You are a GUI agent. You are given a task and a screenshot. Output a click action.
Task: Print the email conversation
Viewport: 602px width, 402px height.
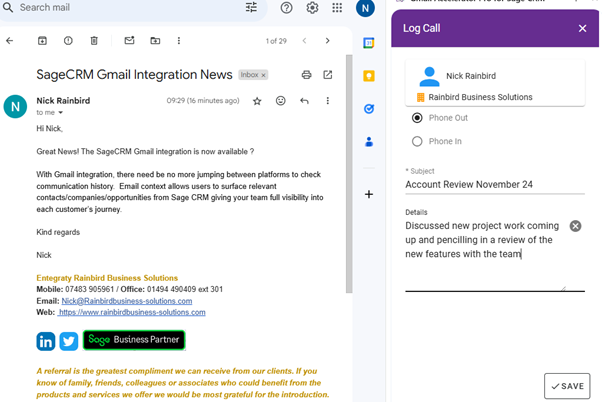coord(306,74)
